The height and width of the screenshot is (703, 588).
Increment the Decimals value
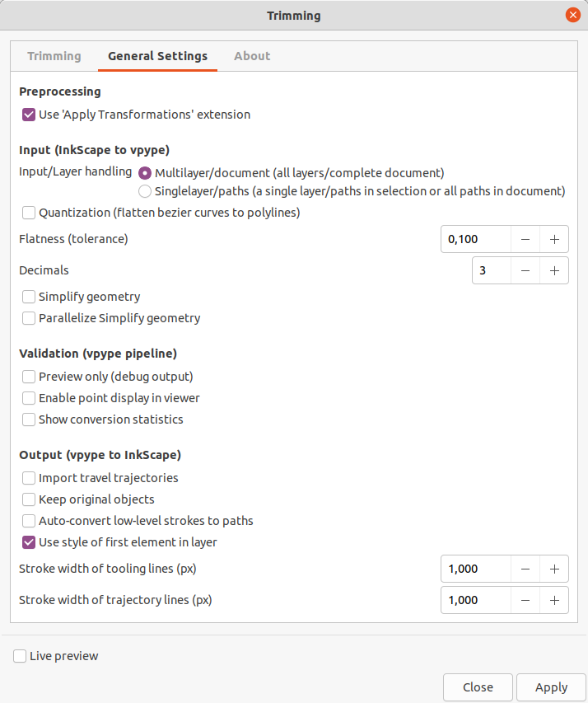(x=554, y=271)
